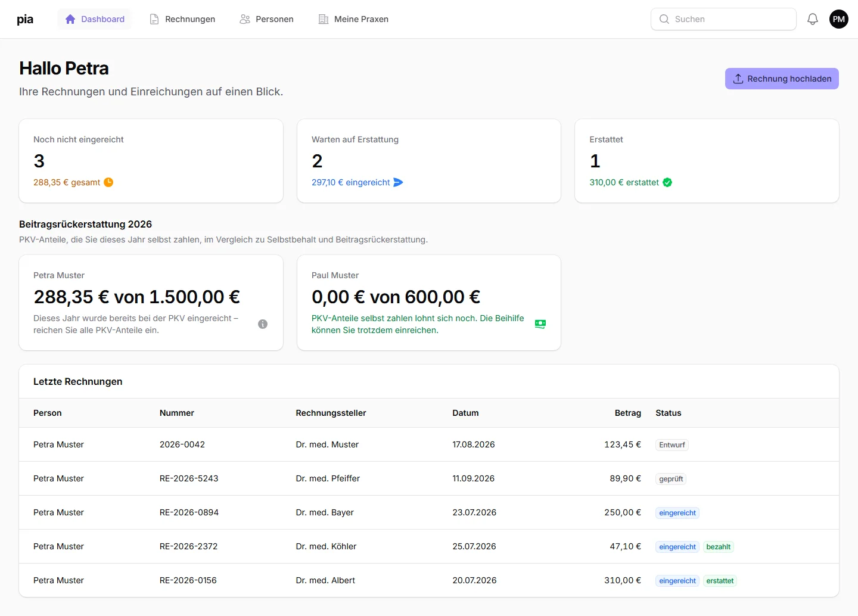
Task: Open the Noch nicht eingereicht card
Action: click(x=151, y=161)
